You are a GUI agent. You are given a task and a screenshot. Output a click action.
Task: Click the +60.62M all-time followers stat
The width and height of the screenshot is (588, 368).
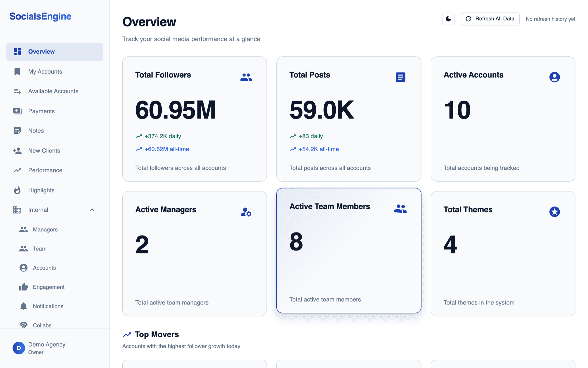tap(162, 149)
